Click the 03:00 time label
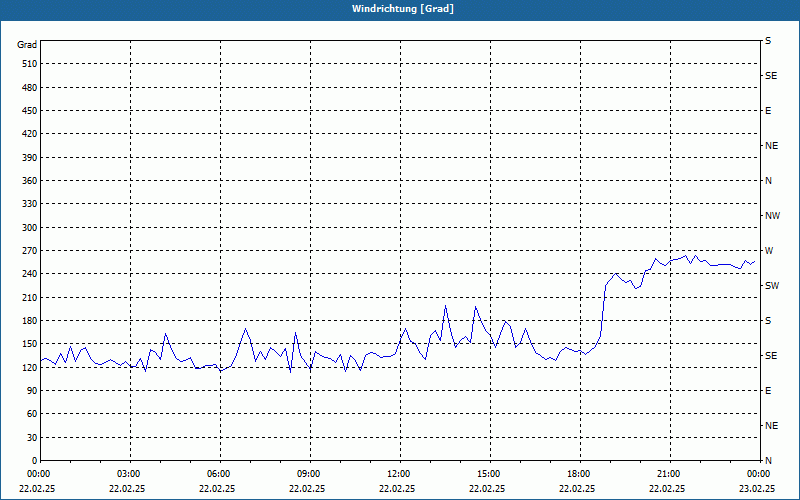 point(130,474)
